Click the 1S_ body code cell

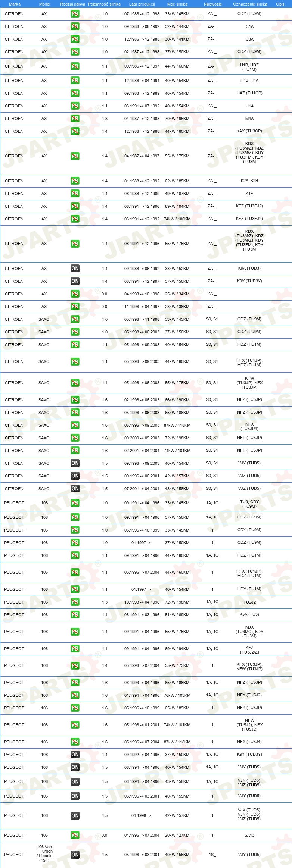tap(212, 855)
